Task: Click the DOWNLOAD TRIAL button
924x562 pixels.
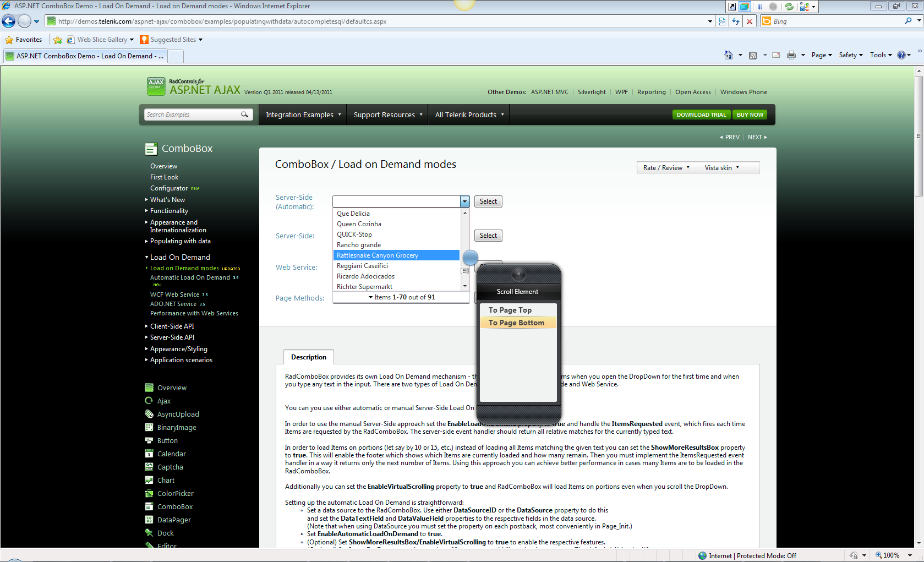Action: [701, 114]
